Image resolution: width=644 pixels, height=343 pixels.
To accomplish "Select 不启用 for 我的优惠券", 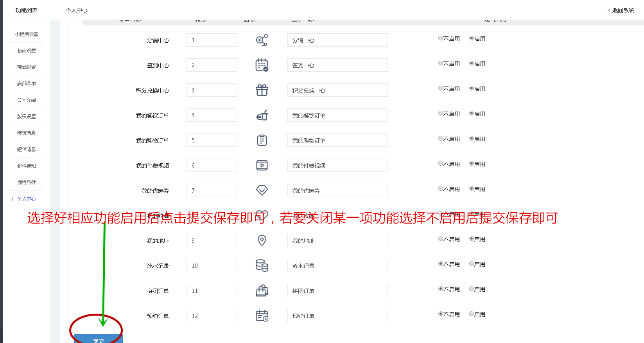I will click(x=441, y=189).
